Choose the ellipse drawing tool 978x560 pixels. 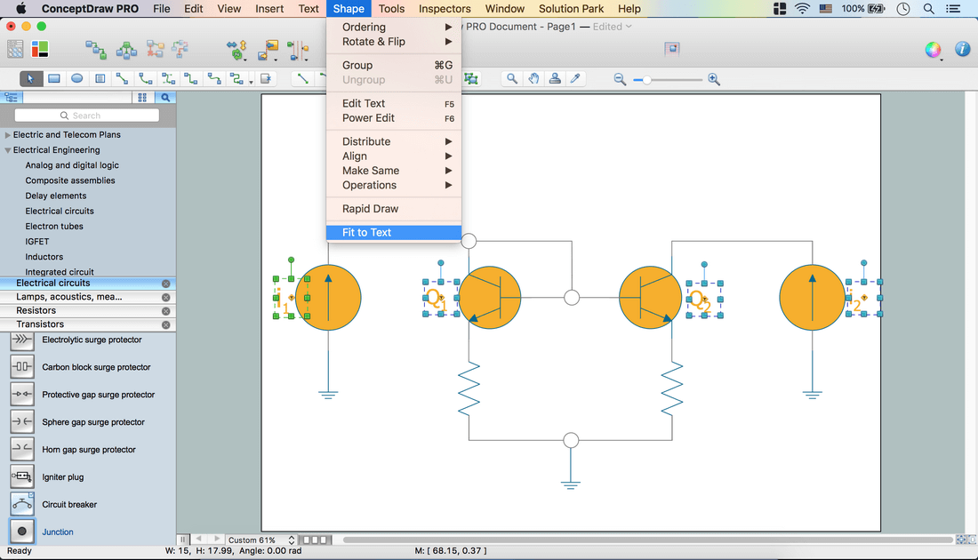[77, 79]
